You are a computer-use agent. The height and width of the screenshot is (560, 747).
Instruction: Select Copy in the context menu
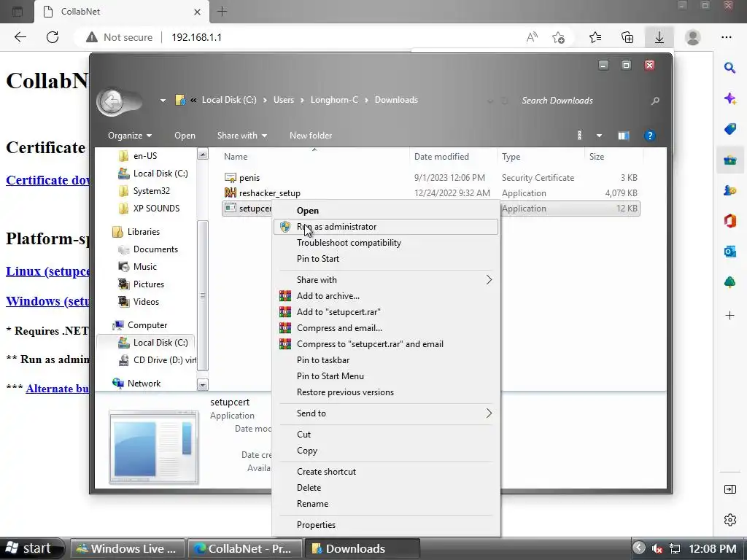click(386, 451)
